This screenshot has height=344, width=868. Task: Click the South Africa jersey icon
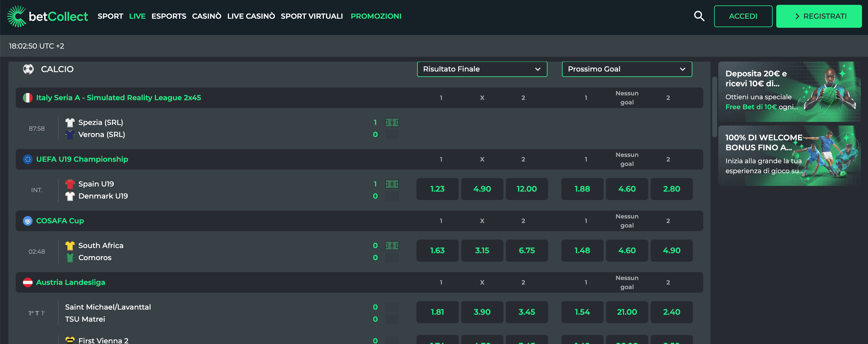[x=70, y=245]
